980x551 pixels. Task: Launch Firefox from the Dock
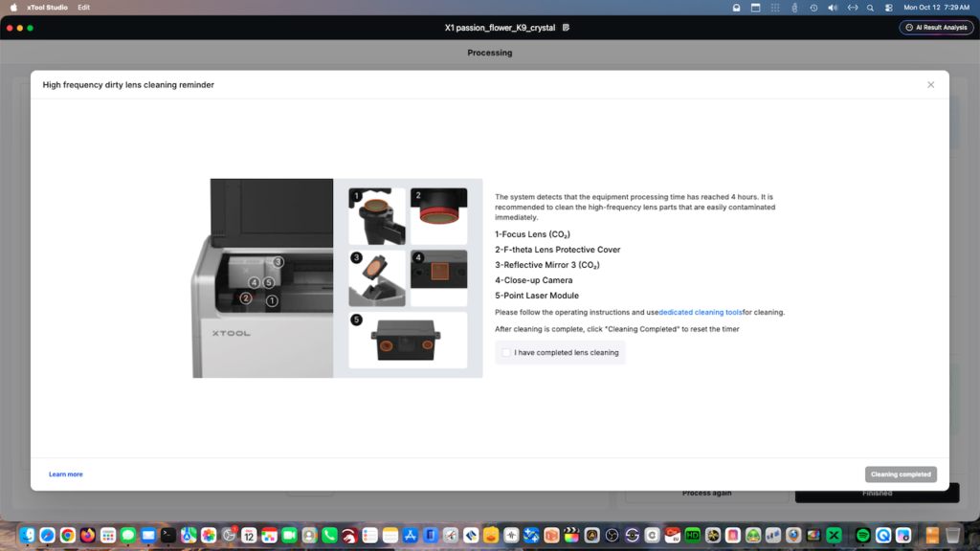point(87,536)
